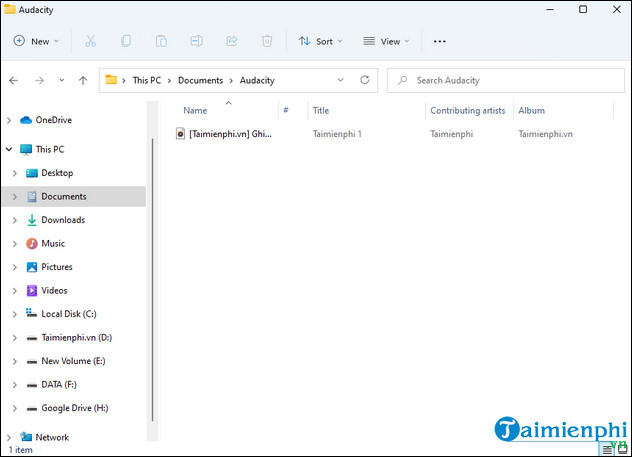Open Local Disk (C:) in sidebar
Image resolution: width=632 pixels, height=457 pixels.
(68, 314)
